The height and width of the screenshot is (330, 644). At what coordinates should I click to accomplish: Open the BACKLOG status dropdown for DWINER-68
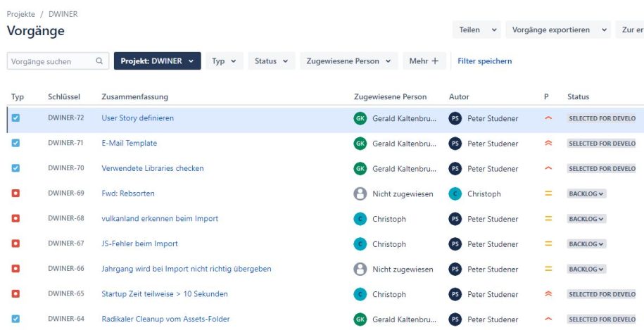coord(586,219)
